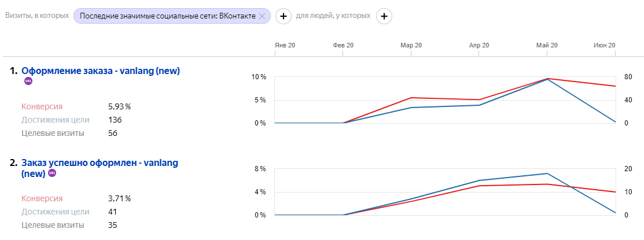Image resolution: width=644 pixels, height=240 pixels.
Task: Select Фев 20 on the timeline
Action: pos(343,45)
